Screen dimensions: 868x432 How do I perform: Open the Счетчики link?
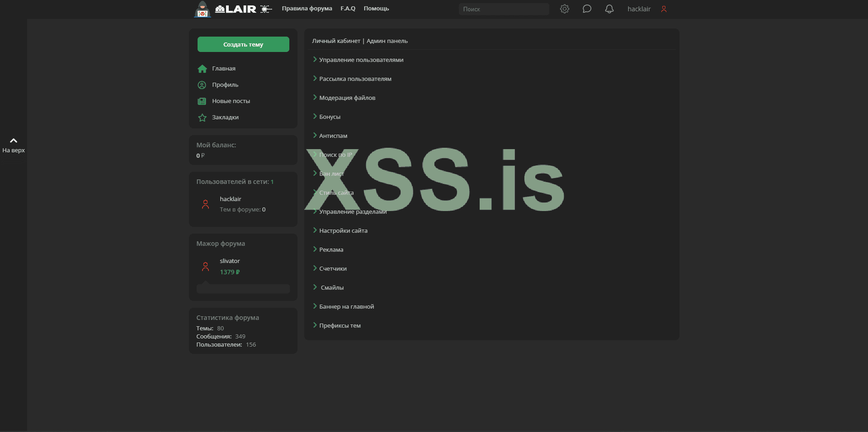tap(333, 268)
